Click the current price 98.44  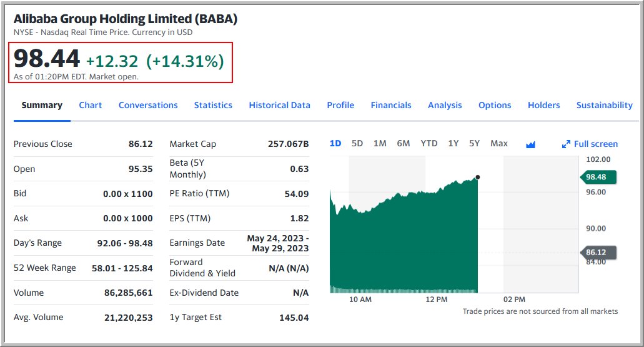tap(47, 58)
